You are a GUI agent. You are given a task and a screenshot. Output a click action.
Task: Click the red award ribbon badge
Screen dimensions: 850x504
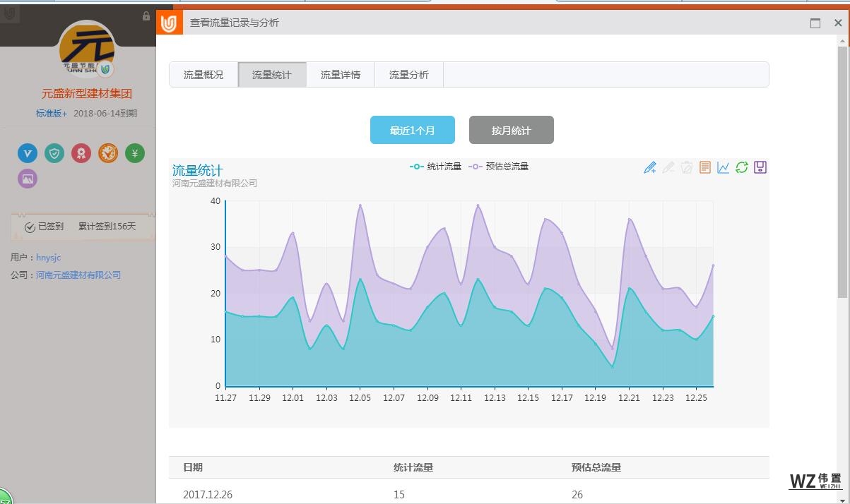(81, 153)
